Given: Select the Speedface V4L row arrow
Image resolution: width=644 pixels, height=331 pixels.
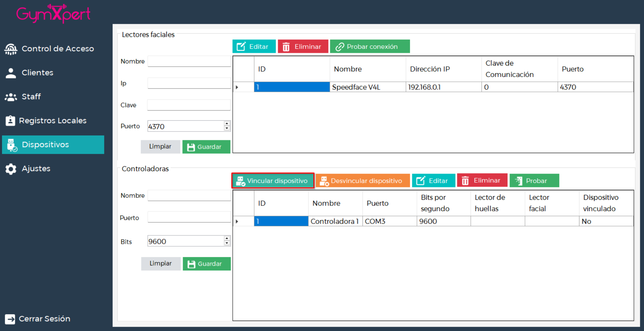Looking at the screenshot, I should [237, 87].
